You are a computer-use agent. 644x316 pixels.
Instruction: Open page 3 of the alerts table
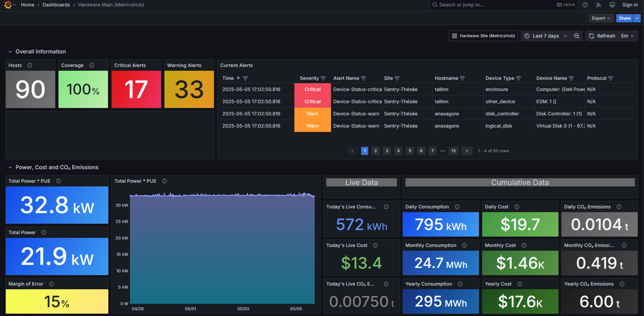pos(387,151)
